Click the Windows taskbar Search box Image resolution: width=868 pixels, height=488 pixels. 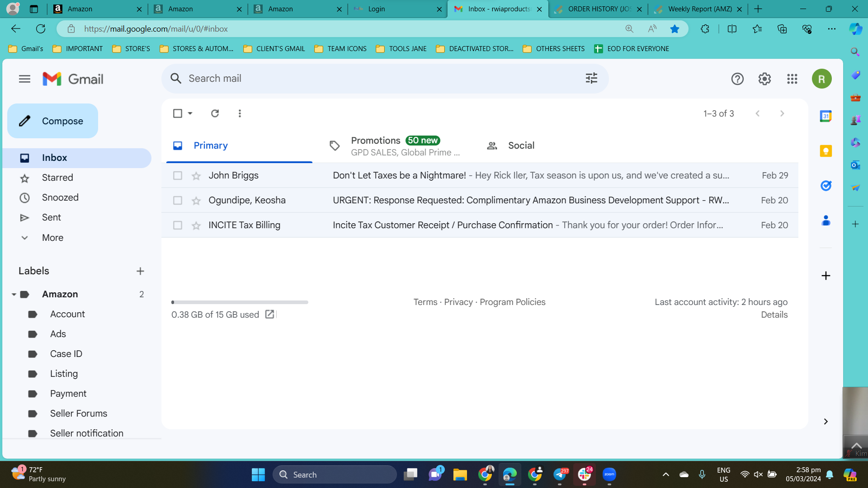[x=335, y=474]
